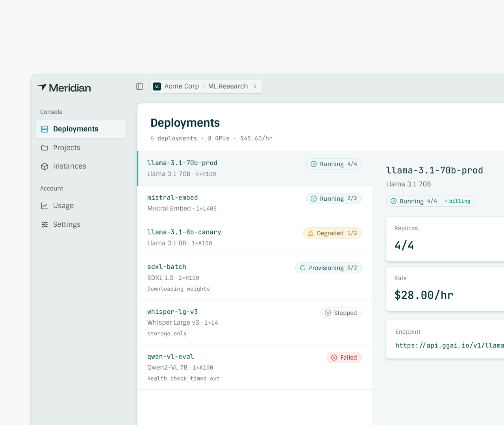Image resolution: width=504 pixels, height=425 pixels.
Task: Click the llama-3.1-70b-prod title in detail panel
Action: pos(435,170)
